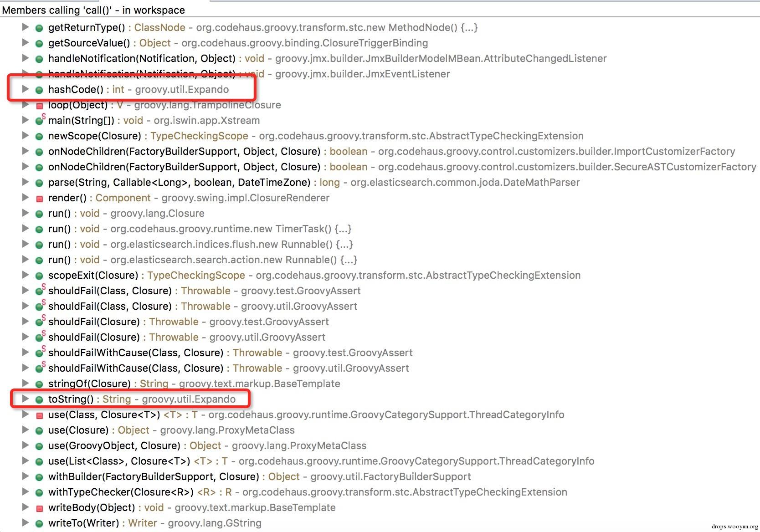Select stringOf(Closure) BaseTemplate entry
Image resolution: width=760 pixels, height=532 pixels.
click(194, 384)
